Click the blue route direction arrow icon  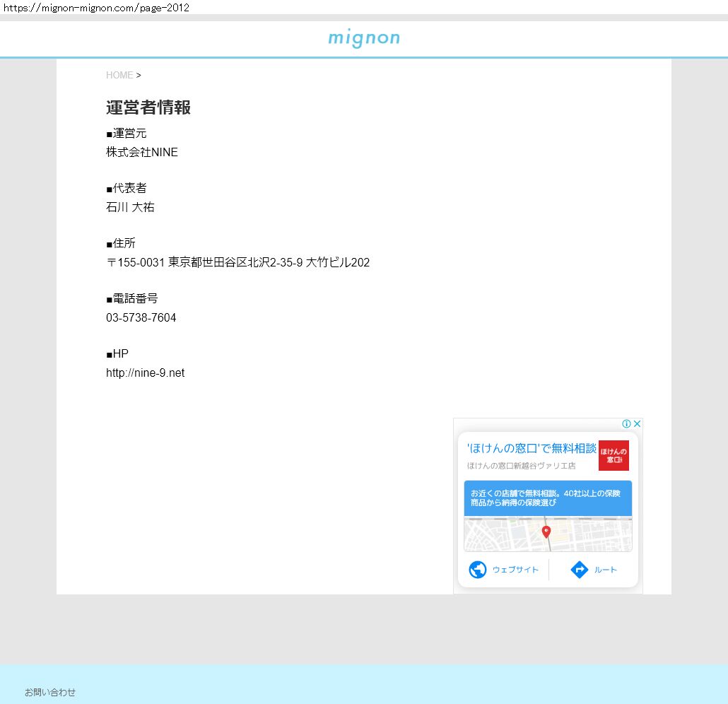point(580,570)
